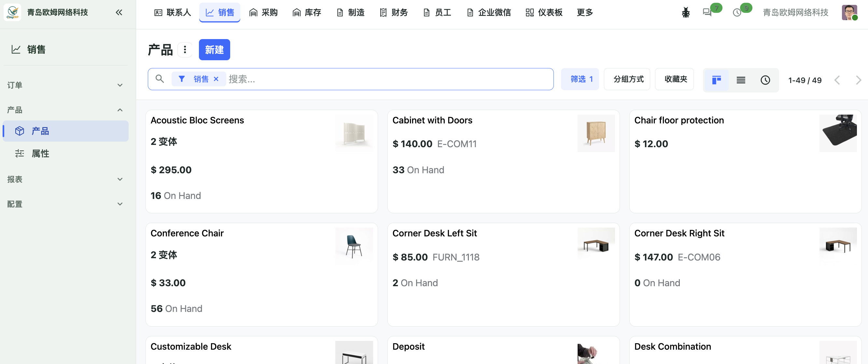Viewport: 868px width, 364px height.
Task: Remove the 销售 filter tag
Action: coord(216,79)
